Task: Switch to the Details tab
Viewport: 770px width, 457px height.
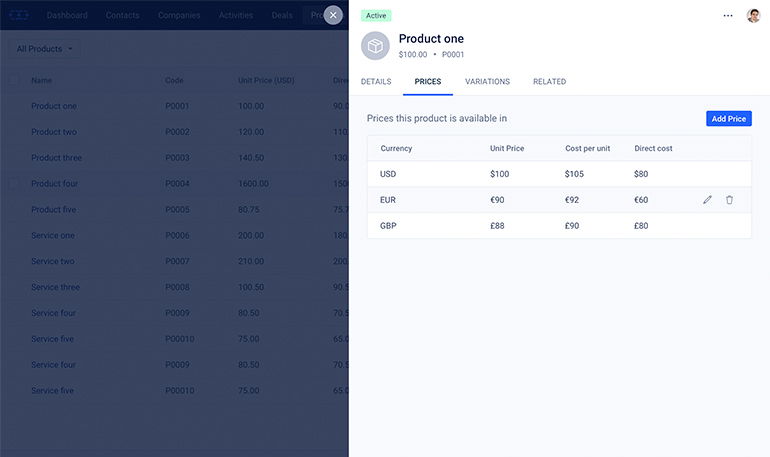Action: pyautogui.click(x=376, y=81)
